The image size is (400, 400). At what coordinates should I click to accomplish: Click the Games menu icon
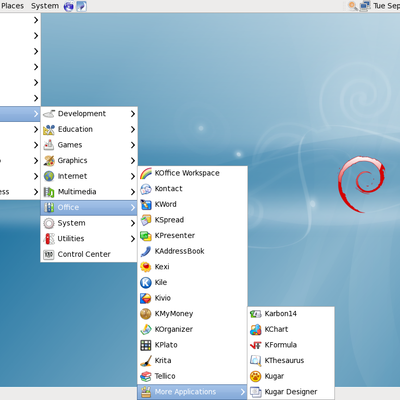click(x=49, y=145)
